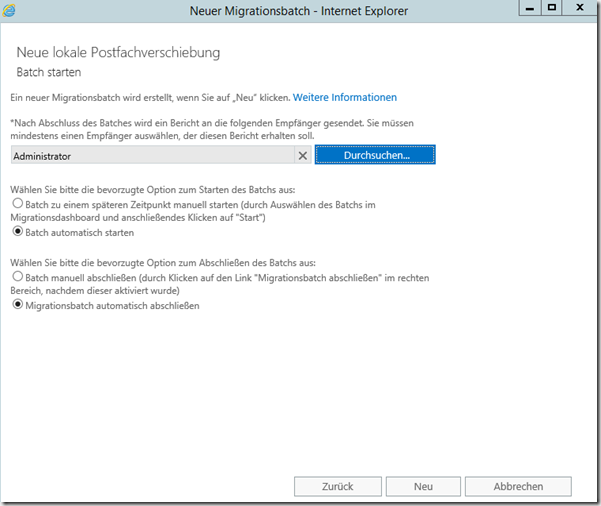Cancel the wizard with "Abbrechen"
Image resolution: width=601 pixels, height=506 pixels.
click(x=518, y=486)
